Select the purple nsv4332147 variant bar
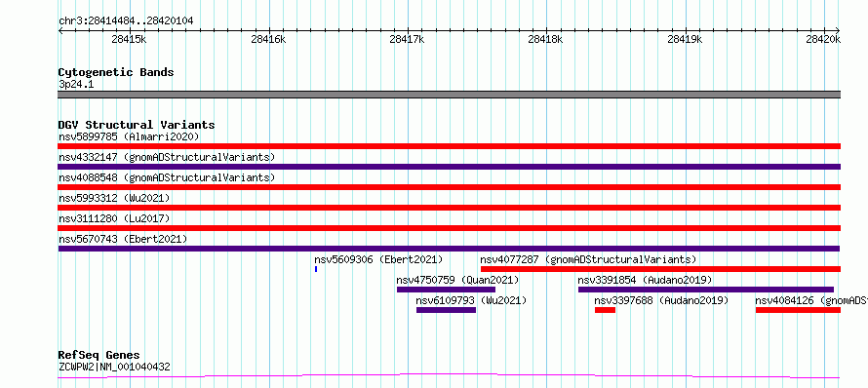The width and height of the screenshot is (868, 388). click(450, 167)
